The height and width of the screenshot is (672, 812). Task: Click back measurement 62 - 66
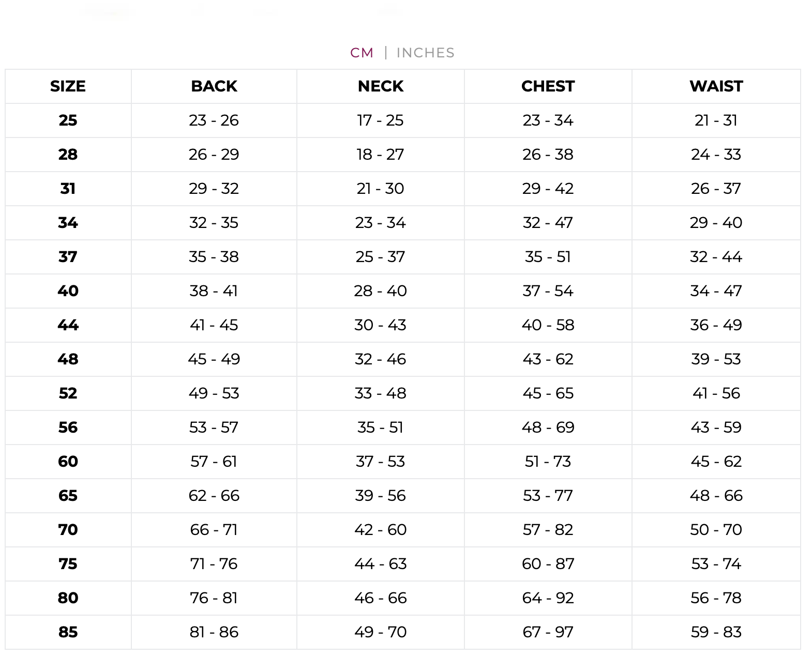click(x=214, y=496)
